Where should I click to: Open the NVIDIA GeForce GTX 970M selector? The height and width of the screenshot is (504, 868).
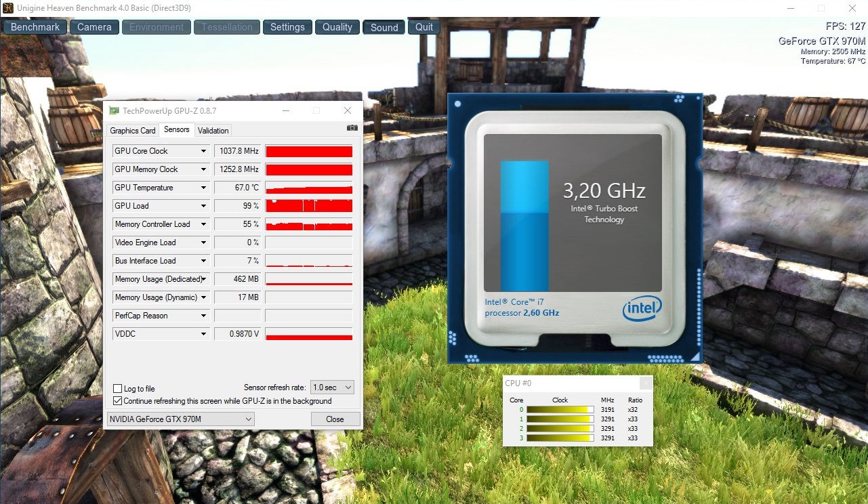click(181, 419)
